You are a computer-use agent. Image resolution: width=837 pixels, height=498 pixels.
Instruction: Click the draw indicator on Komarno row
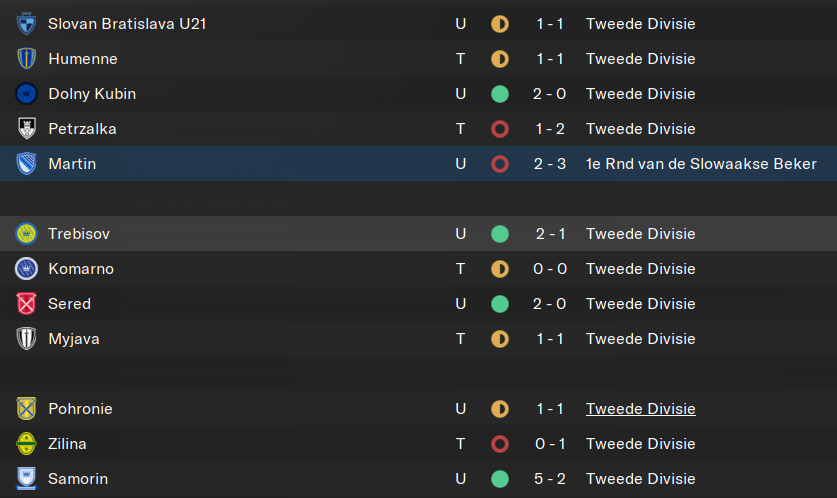500,268
